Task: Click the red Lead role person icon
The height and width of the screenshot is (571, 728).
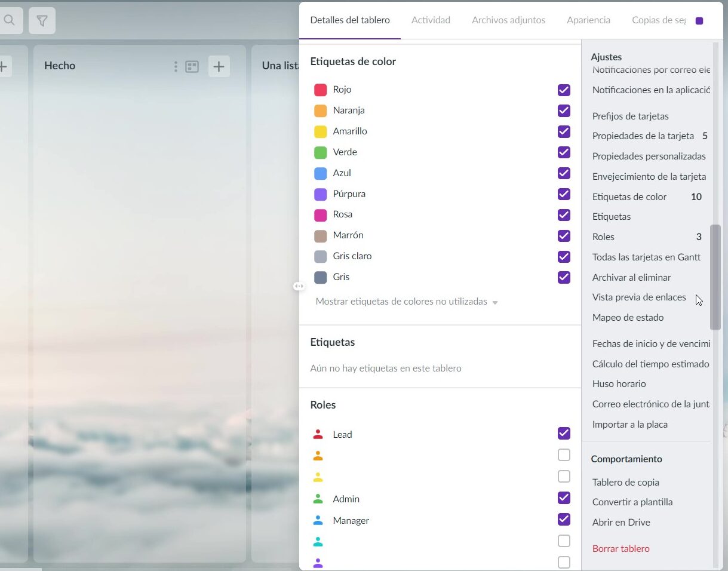Action: (x=318, y=434)
